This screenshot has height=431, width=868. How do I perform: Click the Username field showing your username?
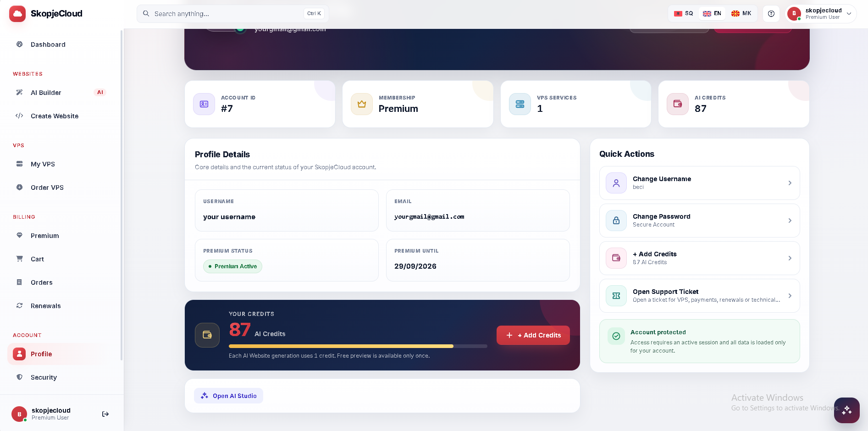[287, 210]
